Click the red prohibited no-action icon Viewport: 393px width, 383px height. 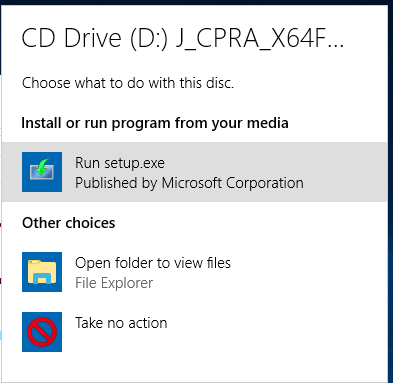(42, 332)
